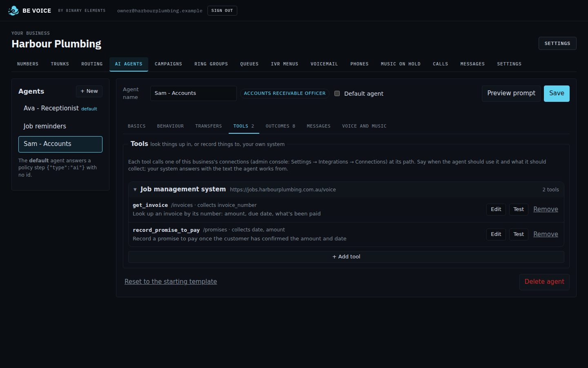Viewport: 588px width, 368px height.
Task: Click the Settings button beside Harbour Plumbing
Action: click(x=557, y=43)
